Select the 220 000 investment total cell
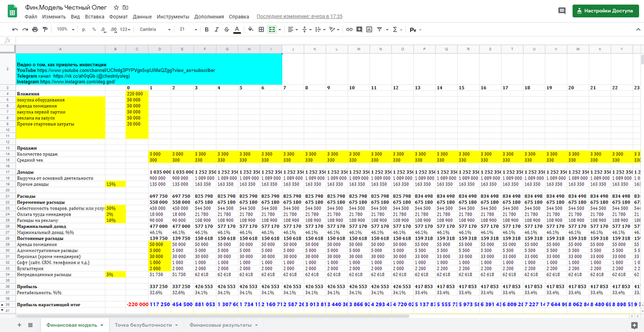Viewport: 644px width, 332px height. coord(137,93)
